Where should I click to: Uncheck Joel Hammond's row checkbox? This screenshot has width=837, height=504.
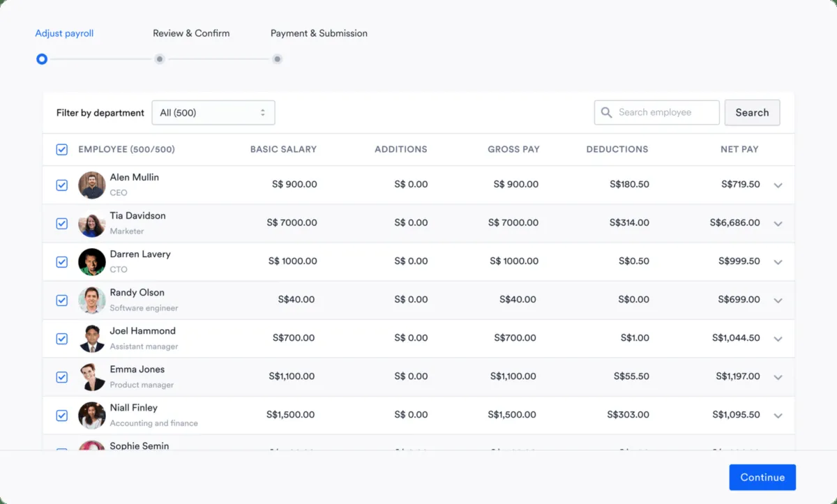[62, 339]
